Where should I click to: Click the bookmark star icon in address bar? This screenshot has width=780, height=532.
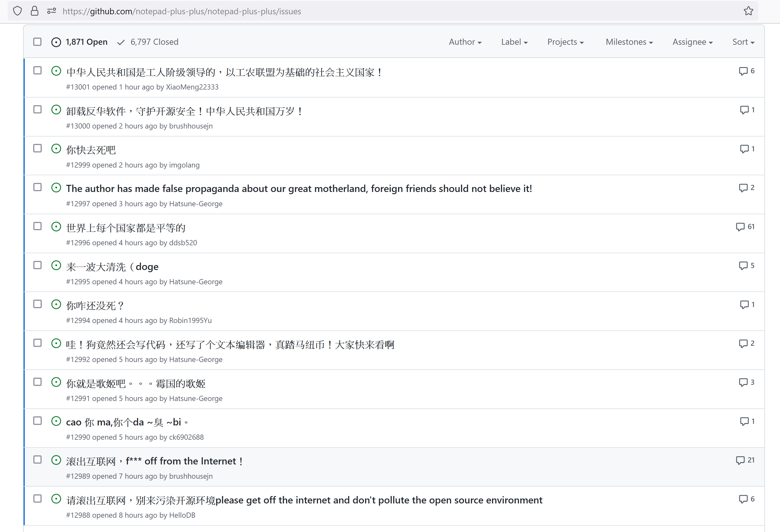[x=748, y=11]
